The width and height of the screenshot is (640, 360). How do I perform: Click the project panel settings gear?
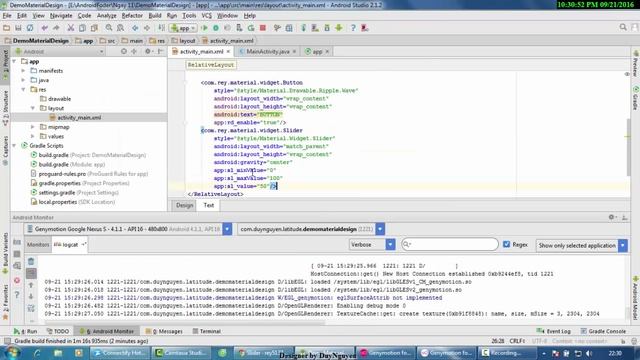(x=148, y=51)
